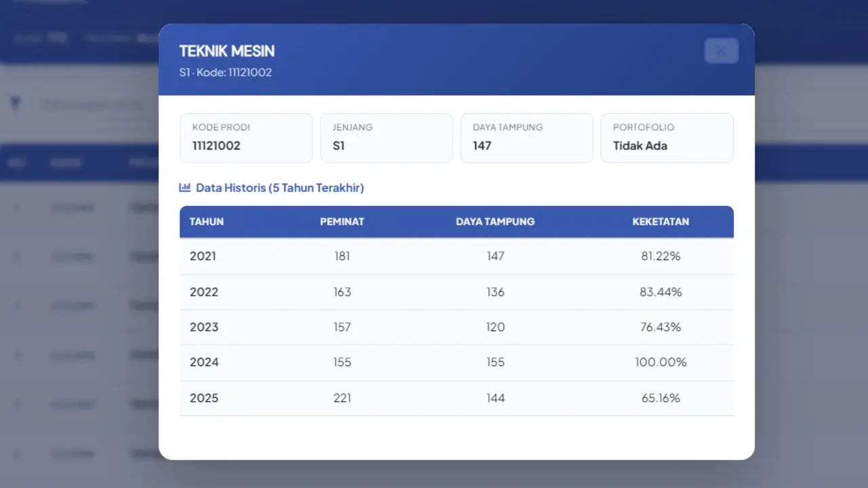Click the Daya Tampung 147 card
This screenshot has width=868, height=488.
point(527,138)
